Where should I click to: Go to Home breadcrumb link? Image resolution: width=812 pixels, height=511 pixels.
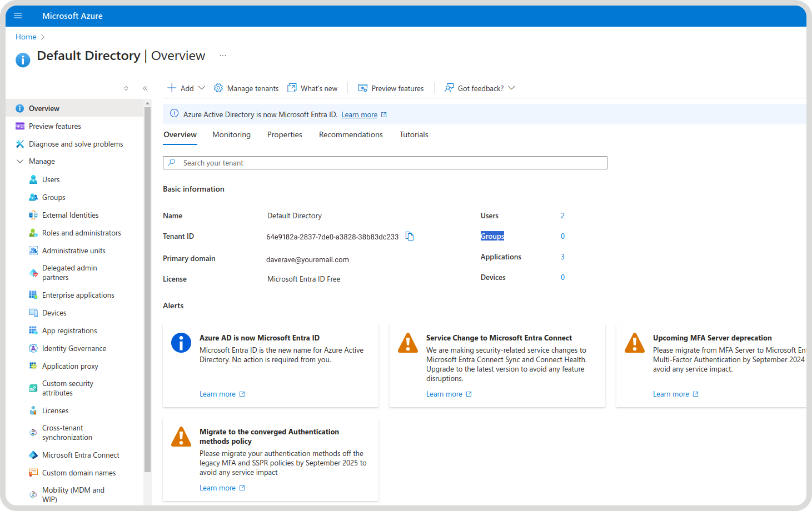click(26, 37)
